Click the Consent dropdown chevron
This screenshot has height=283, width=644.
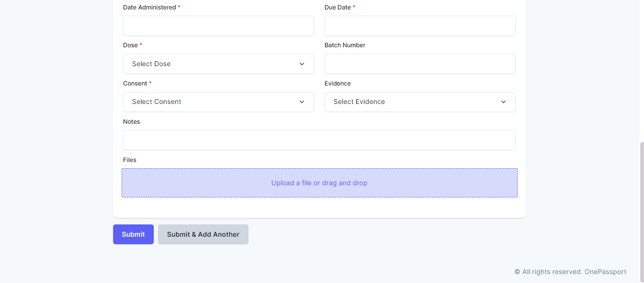[301, 102]
